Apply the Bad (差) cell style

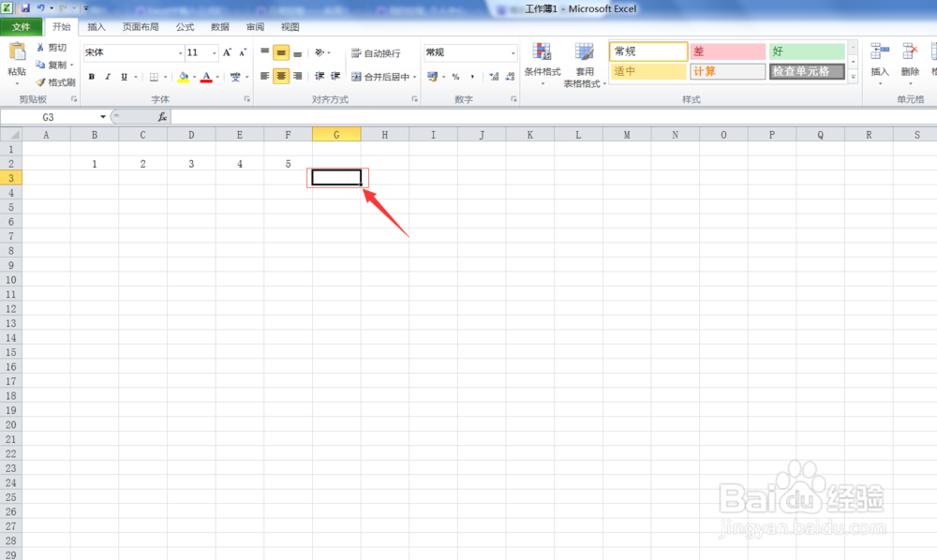tap(728, 52)
